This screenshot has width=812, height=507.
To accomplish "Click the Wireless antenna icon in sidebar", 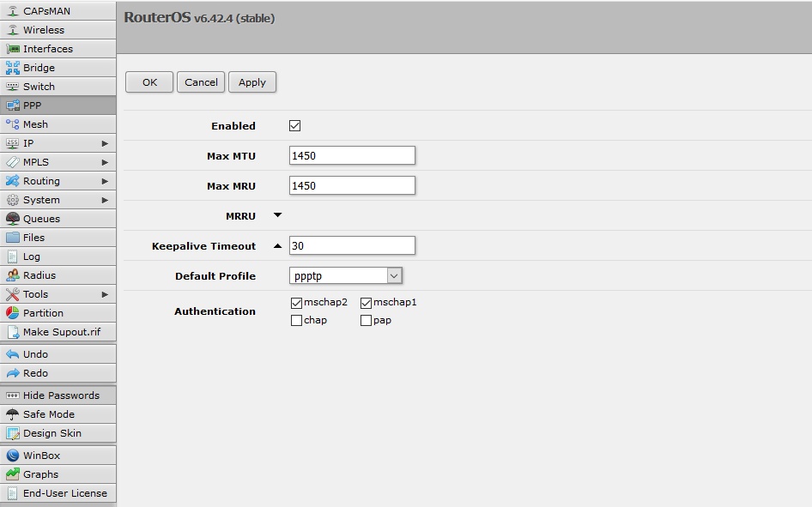I will (x=13, y=30).
